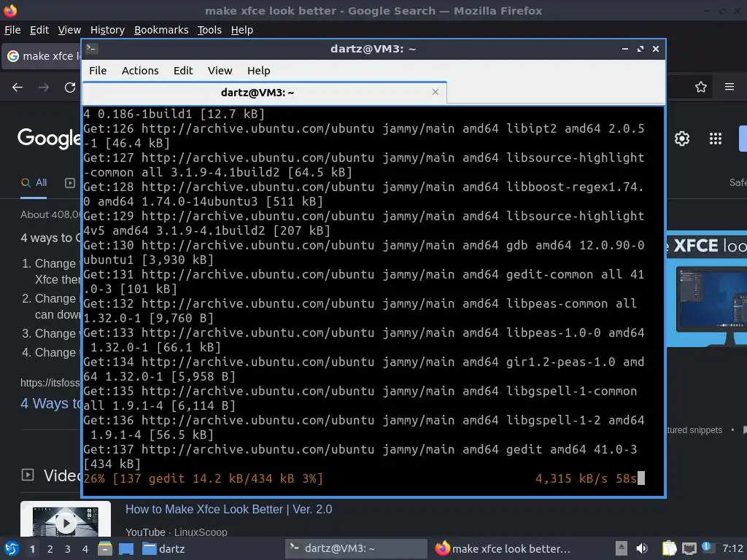Open the Firefox Help menu
This screenshot has height=560, width=747.
point(242,30)
